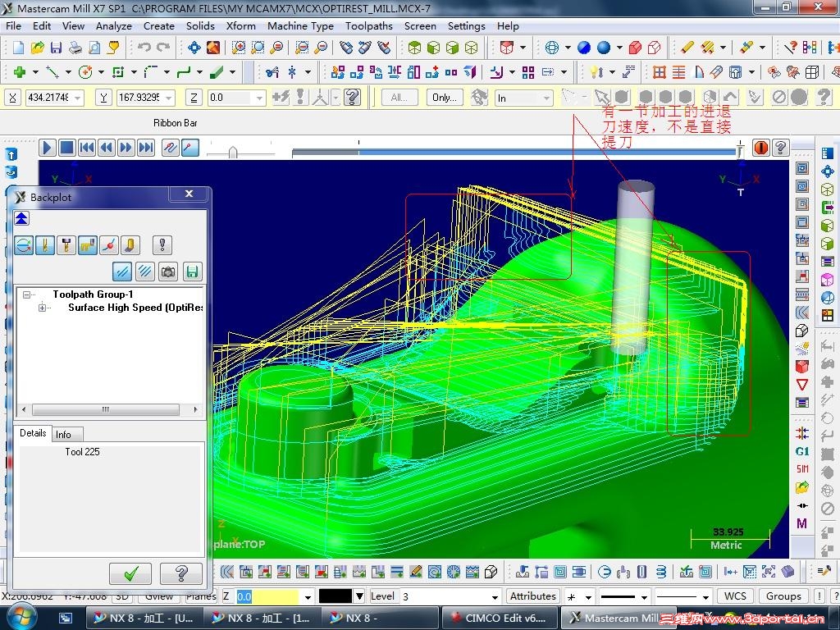Open a file with the folder icon
The image size is (840, 630).
click(37, 48)
